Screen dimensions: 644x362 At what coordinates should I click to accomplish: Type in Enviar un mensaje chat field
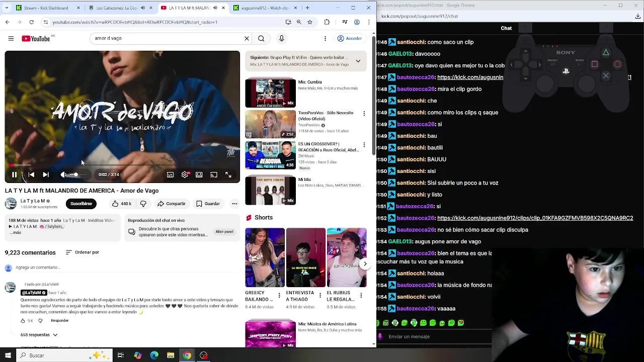click(x=438, y=336)
